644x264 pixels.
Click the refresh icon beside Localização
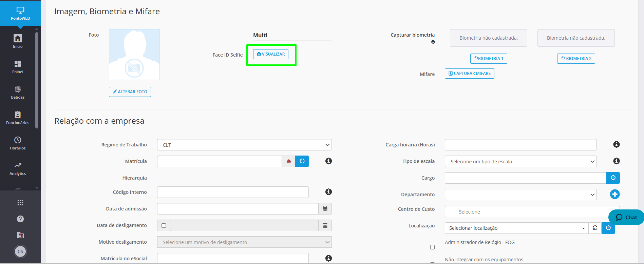(x=595, y=228)
